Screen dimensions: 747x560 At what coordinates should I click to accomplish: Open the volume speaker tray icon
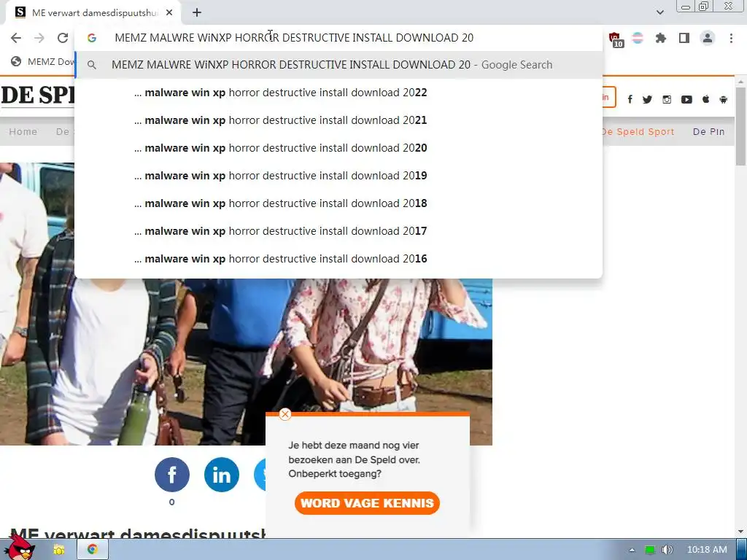pyautogui.click(x=667, y=550)
